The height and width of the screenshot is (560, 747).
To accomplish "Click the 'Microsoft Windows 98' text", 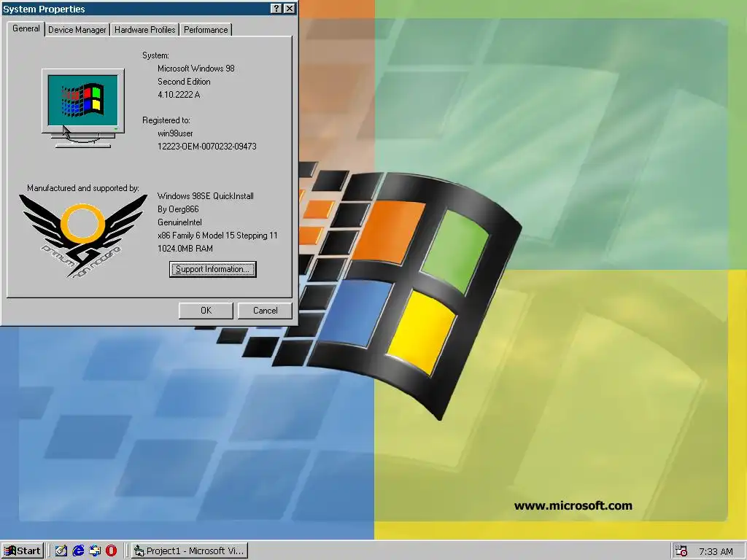I will [196, 69].
